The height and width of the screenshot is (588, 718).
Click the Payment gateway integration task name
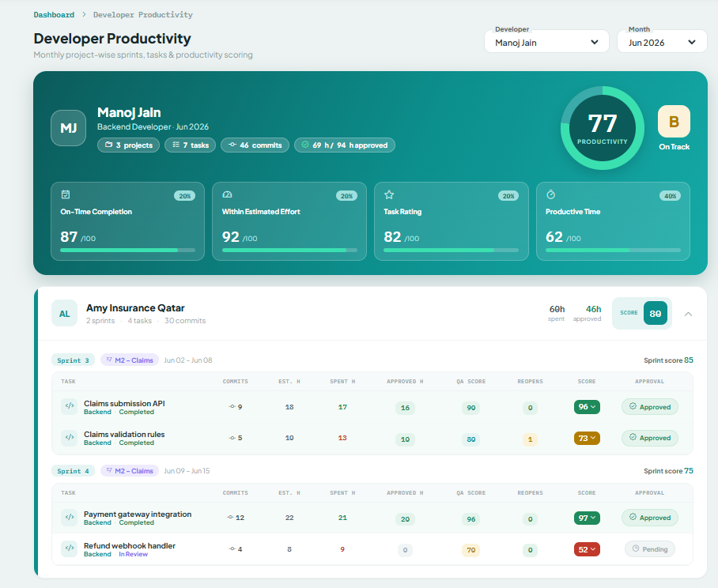point(138,514)
